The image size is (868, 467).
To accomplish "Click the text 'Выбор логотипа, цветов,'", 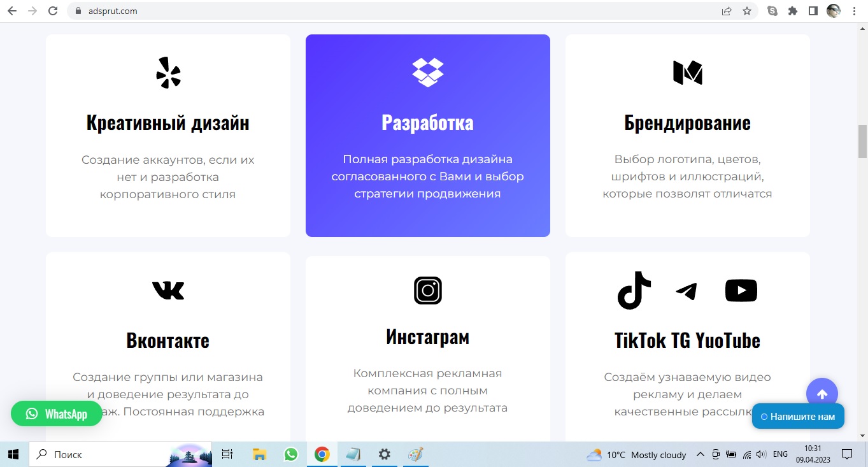I will (x=688, y=159).
